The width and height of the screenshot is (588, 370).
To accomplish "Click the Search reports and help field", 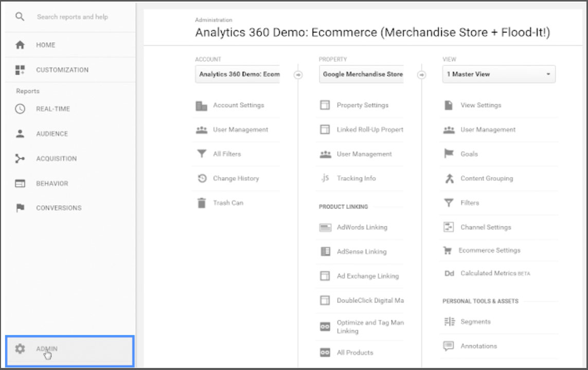I will pos(72,17).
